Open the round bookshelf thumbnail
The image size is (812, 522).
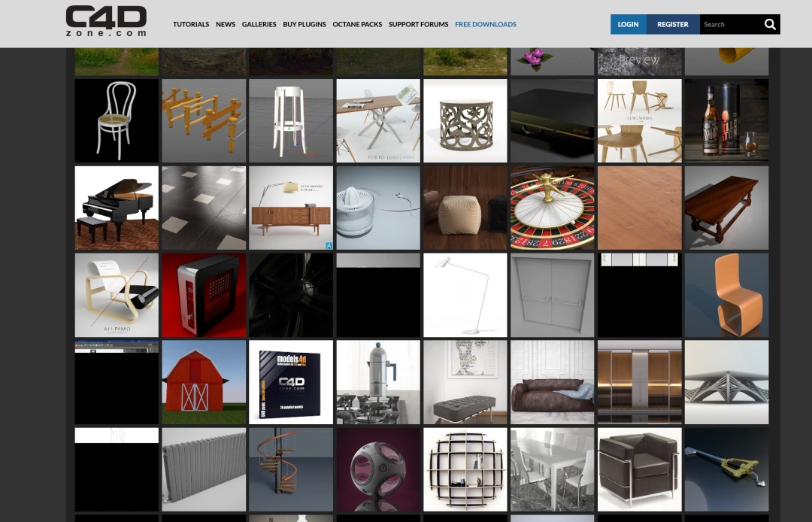[465, 469]
